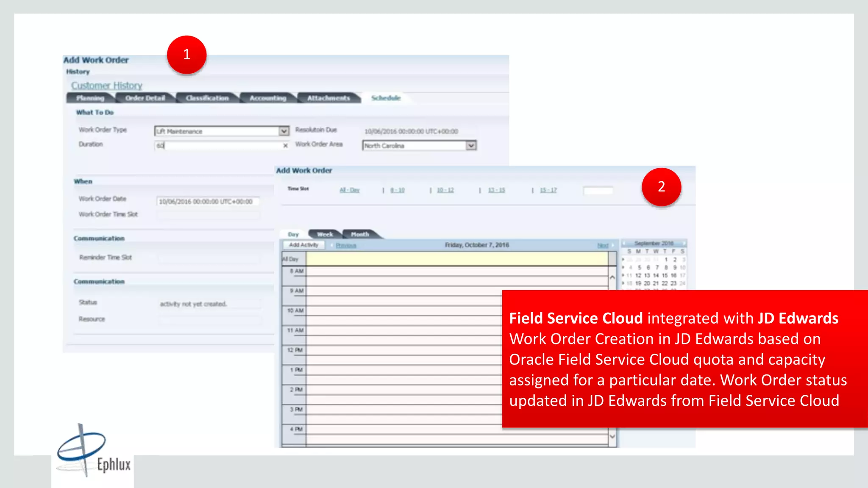
Task: Select September 15 in mini calendar
Action: 665,275
